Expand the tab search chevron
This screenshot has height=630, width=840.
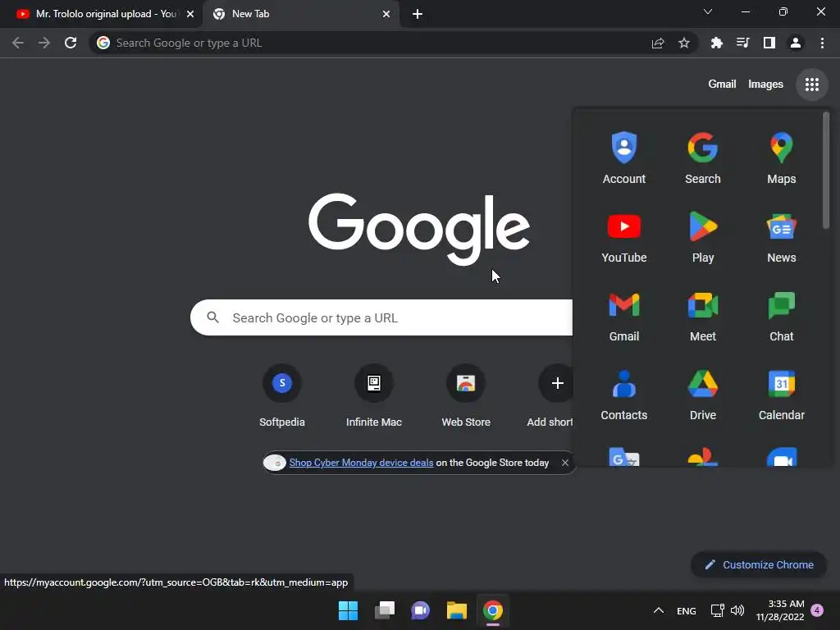707,11
